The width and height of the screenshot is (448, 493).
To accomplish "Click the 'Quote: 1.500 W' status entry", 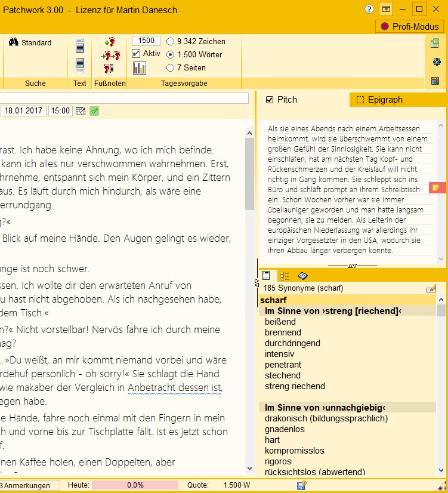I will (219, 485).
